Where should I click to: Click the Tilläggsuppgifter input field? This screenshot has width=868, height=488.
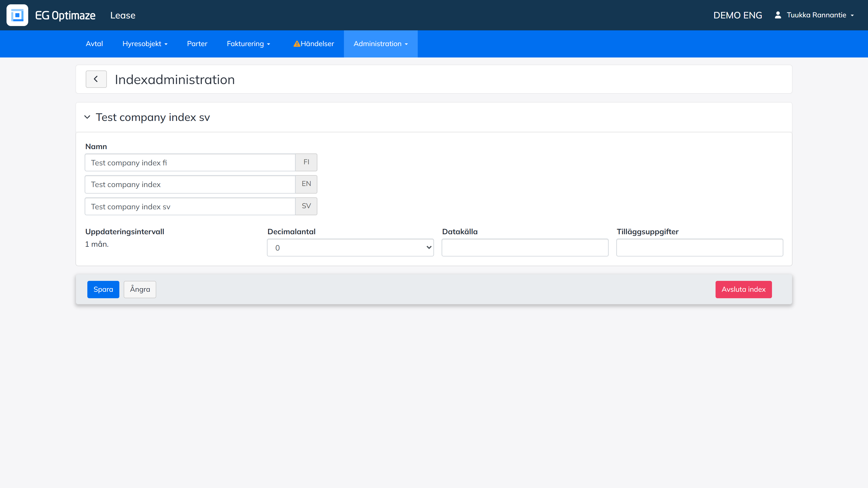pyautogui.click(x=700, y=248)
